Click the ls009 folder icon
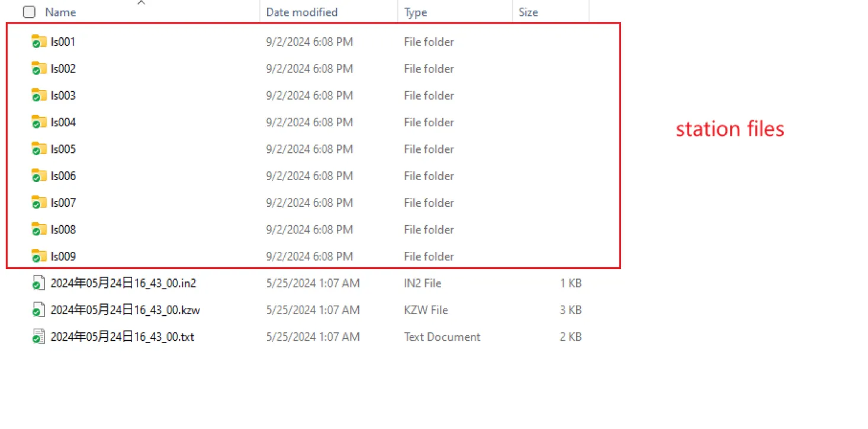868x429 pixels. (39, 256)
